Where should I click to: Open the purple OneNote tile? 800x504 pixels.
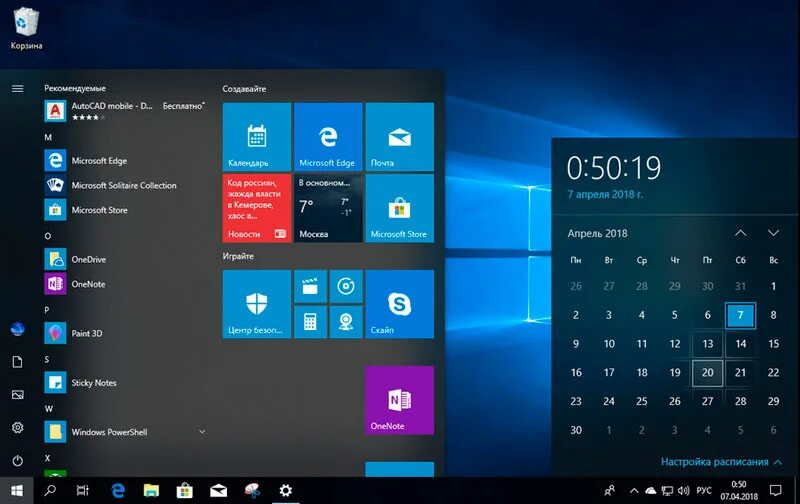[399, 400]
